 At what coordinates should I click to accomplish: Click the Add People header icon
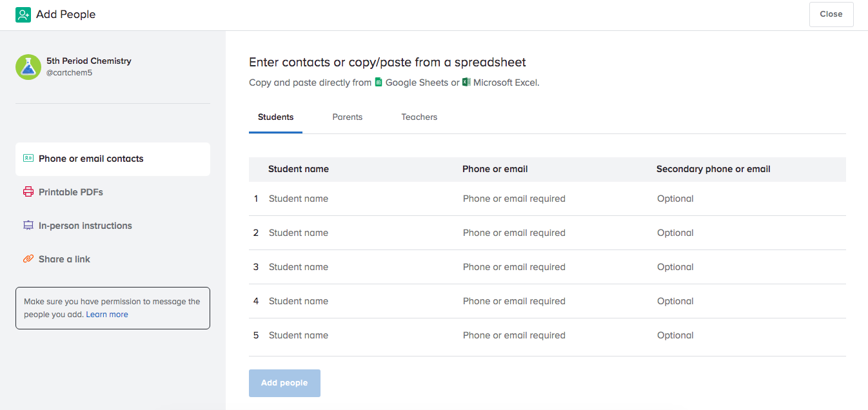tap(23, 14)
